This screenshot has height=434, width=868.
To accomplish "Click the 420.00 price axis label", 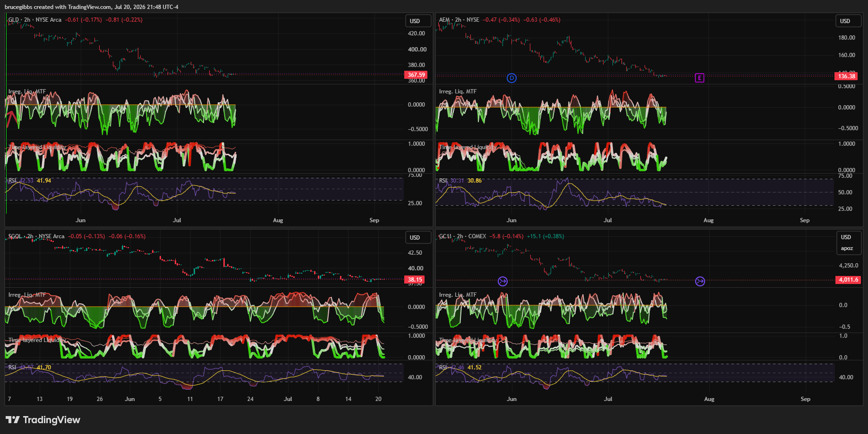I will [417, 33].
